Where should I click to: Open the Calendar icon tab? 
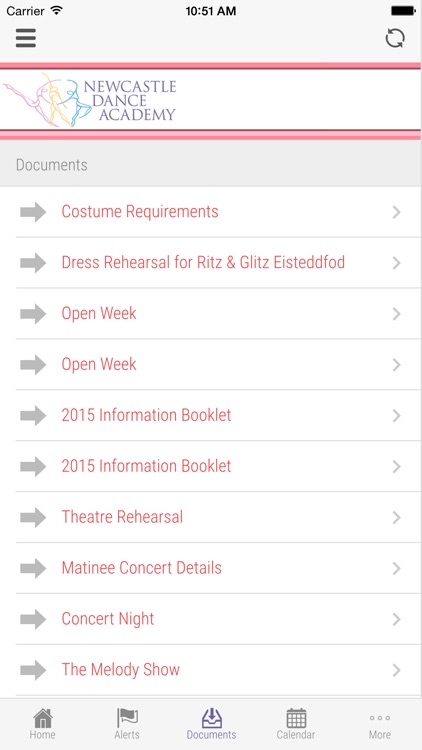[296, 718]
